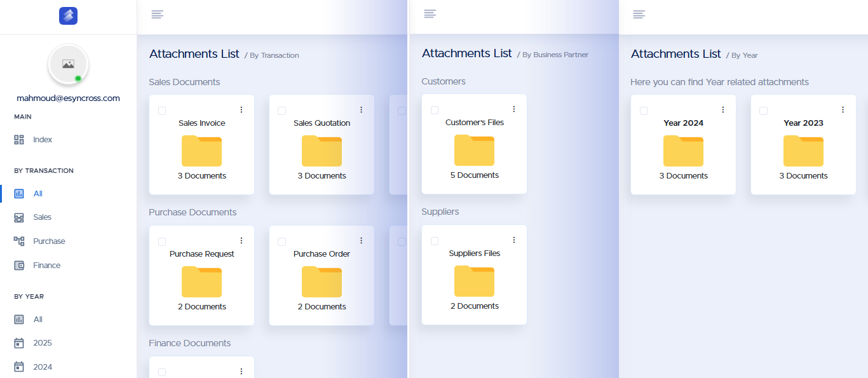Toggle the menu in the By Business Partner panel
The image size is (868, 378).
click(x=430, y=14)
